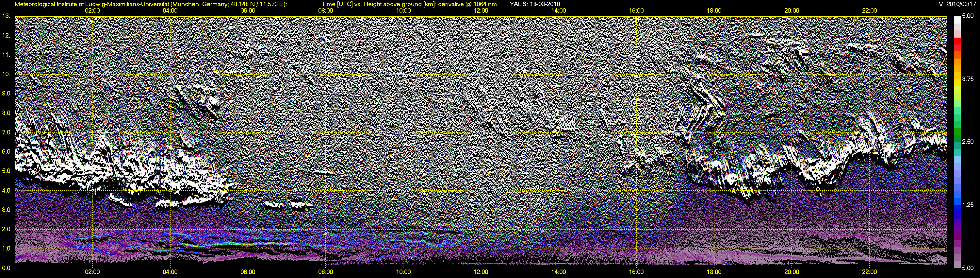Select the 22:00 label on the top time axis

pos(869,11)
